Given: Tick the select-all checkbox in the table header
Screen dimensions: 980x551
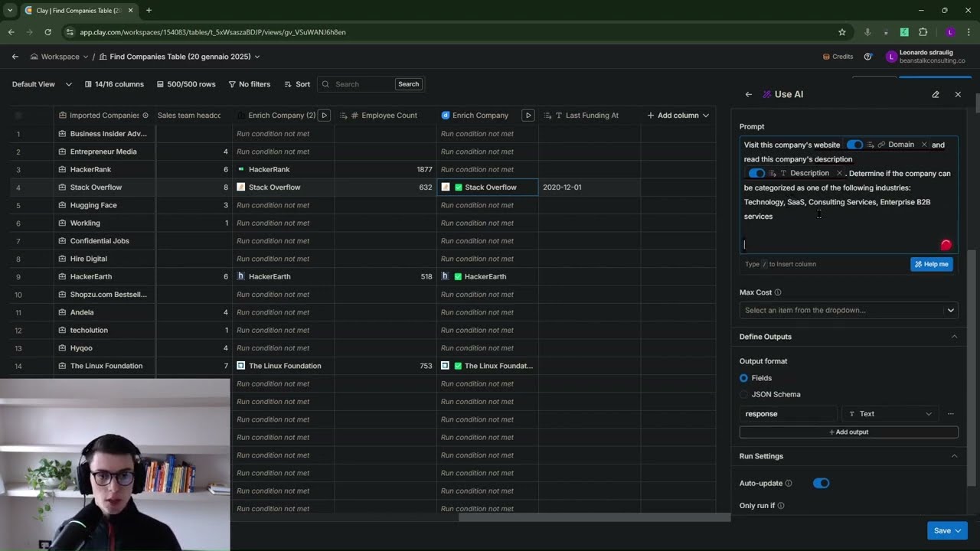Looking at the screenshot, I should coord(18,116).
